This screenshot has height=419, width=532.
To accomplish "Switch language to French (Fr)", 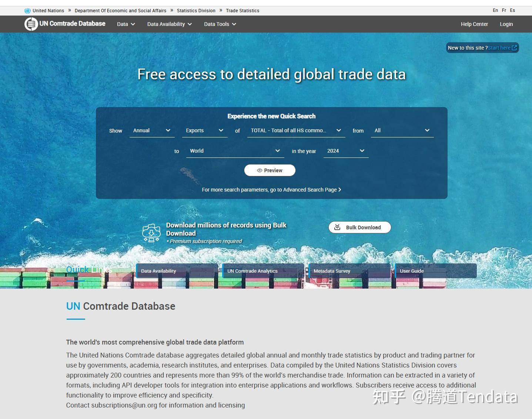I will pos(504,10).
